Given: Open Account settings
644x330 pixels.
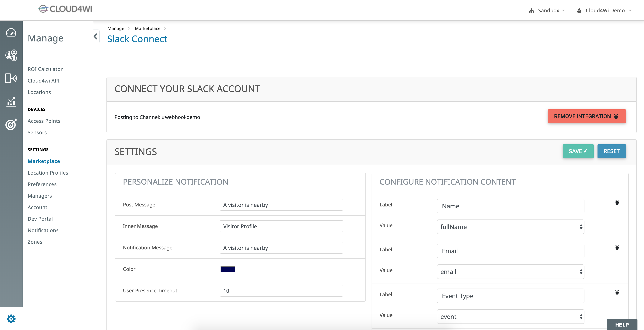Looking at the screenshot, I should [x=37, y=207].
